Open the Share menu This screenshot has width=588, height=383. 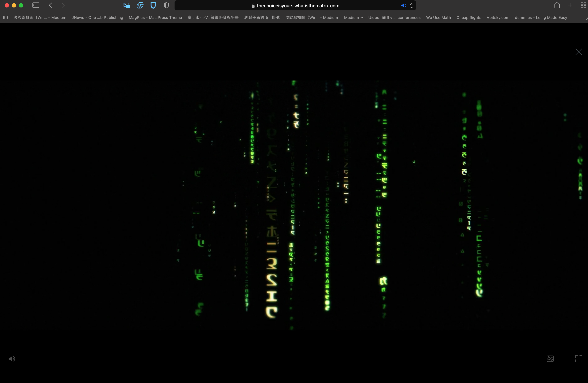[557, 5]
